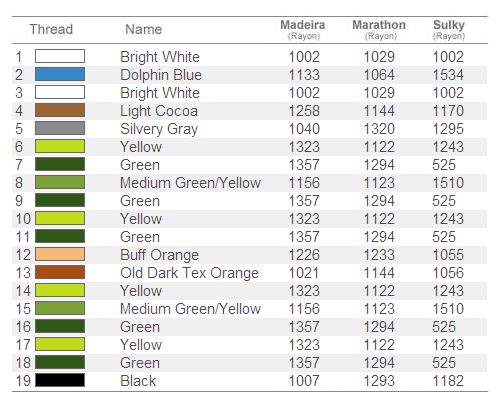Click the Name column header
The width and height of the screenshot is (500, 402).
coord(144,29)
